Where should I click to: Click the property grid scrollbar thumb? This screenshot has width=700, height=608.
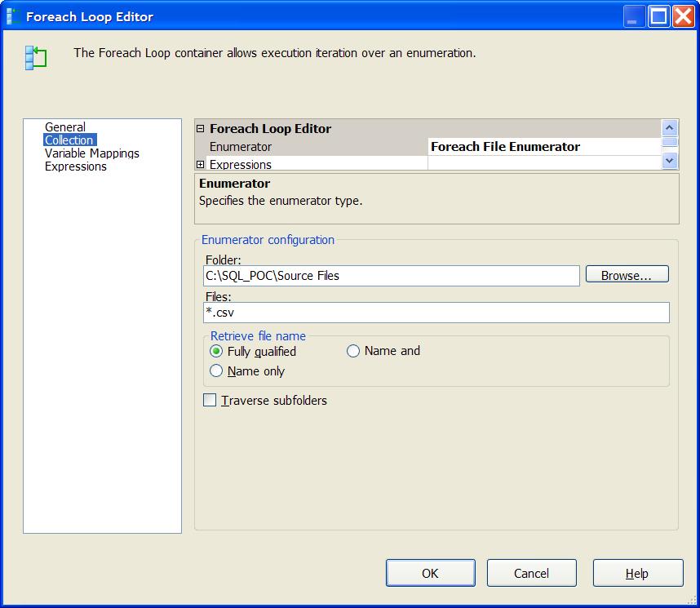point(669,143)
